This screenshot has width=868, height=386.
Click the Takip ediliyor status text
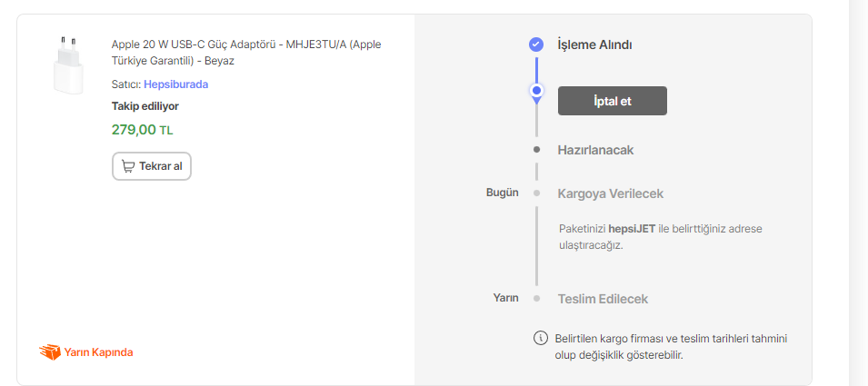point(145,106)
